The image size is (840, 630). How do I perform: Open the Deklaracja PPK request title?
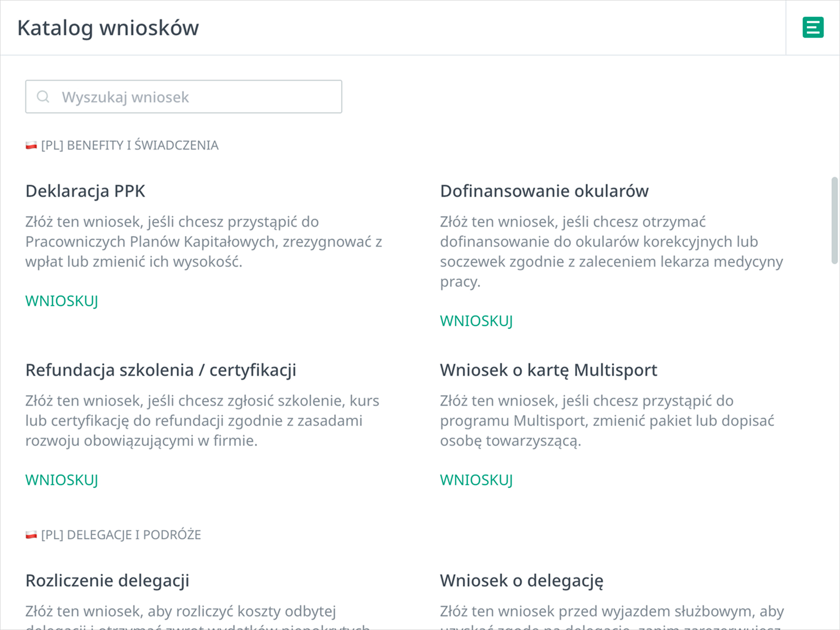click(86, 191)
